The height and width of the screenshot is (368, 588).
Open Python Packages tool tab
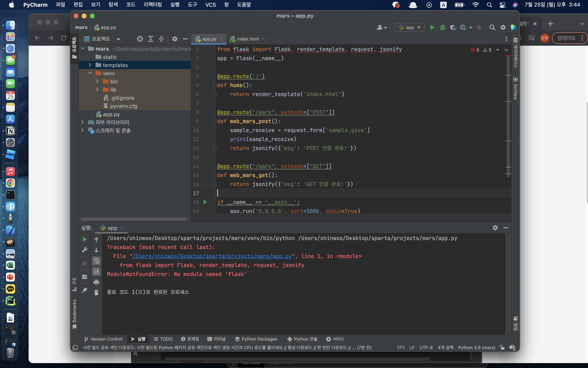click(x=256, y=339)
